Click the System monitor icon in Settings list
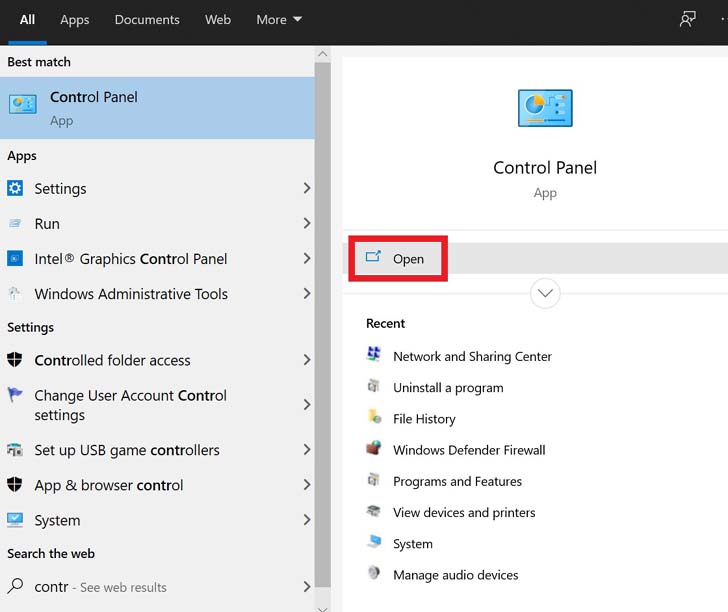Screen dimensions: 728x612 click(x=15, y=520)
